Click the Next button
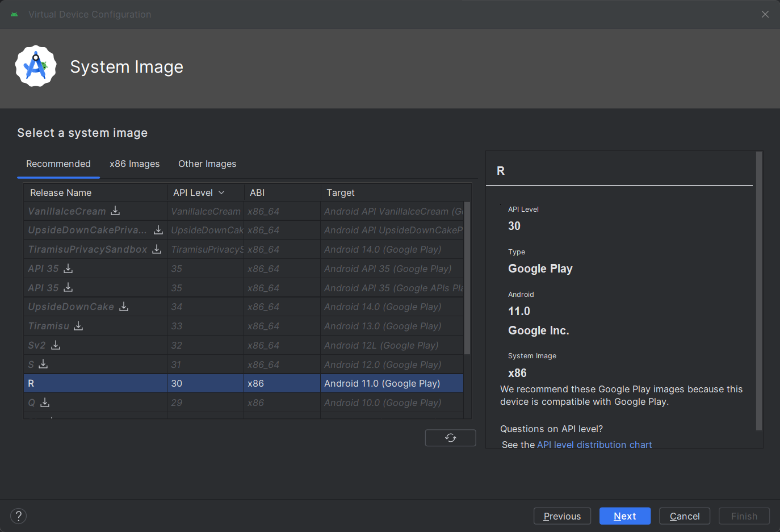 click(x=625, y=516)
